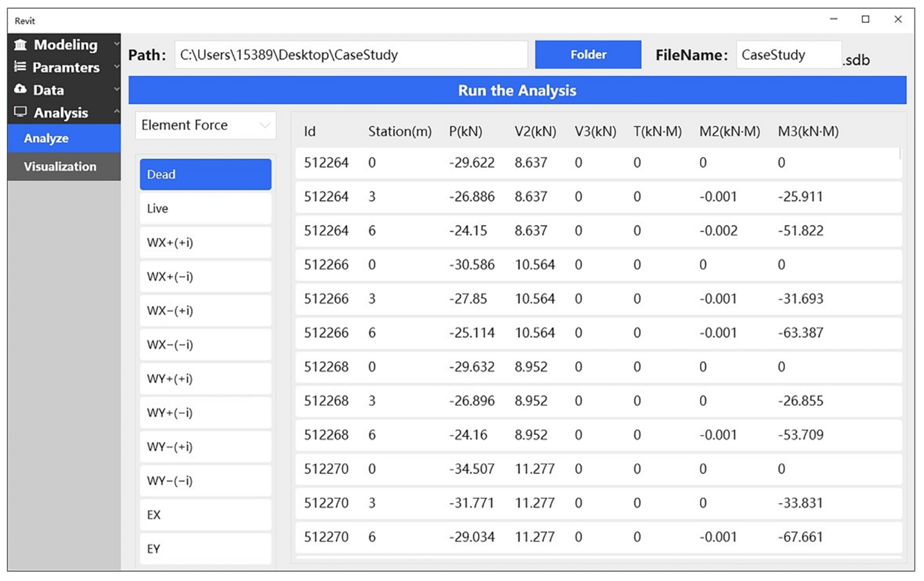Click the Data cloud upload icon
Screen dimensions: 924x581
tap(20, 89)
